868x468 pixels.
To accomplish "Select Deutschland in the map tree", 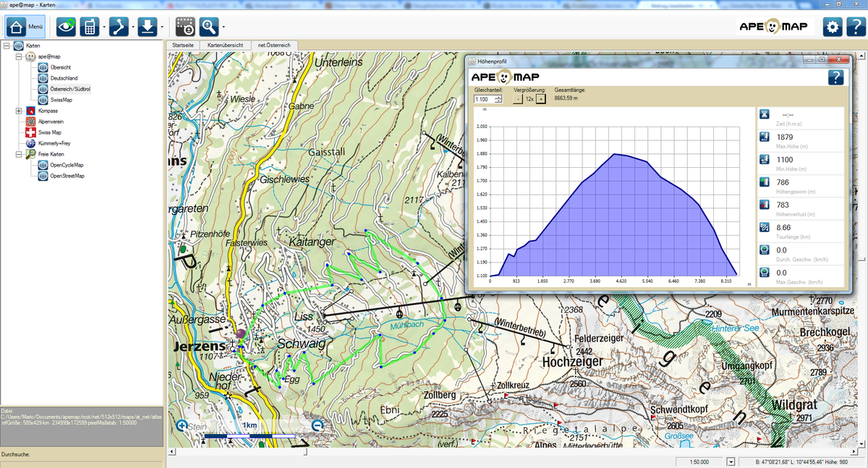I will point(64,78).
